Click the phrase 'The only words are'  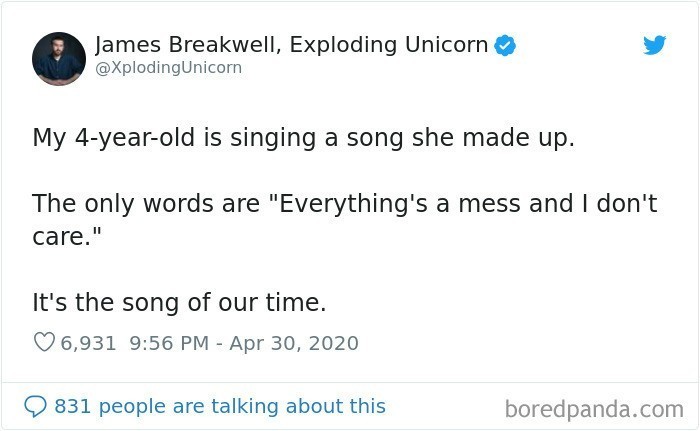(x=146, y=204)
